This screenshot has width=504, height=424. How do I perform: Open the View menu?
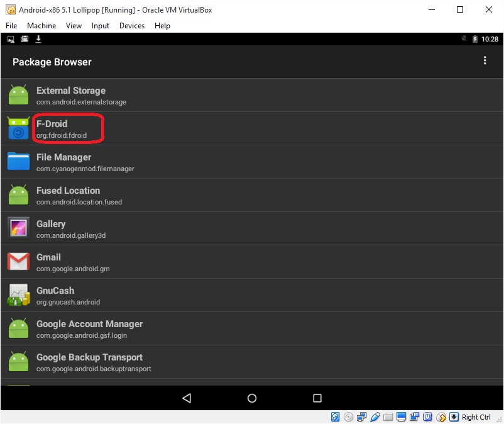(74, 25)
